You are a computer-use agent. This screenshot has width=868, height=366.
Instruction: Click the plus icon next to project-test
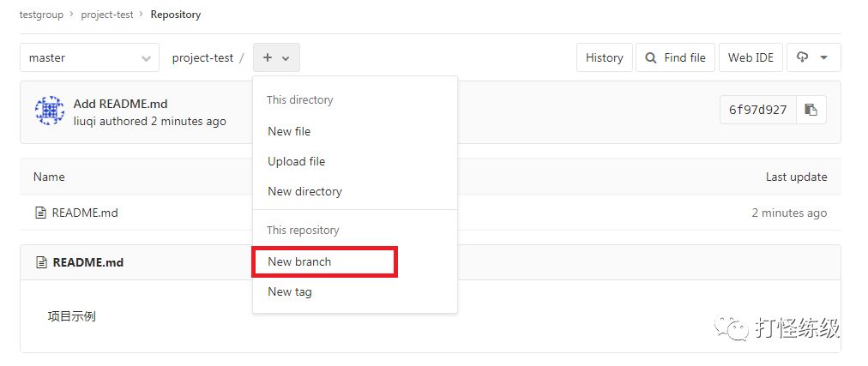(x=268, y=57)
